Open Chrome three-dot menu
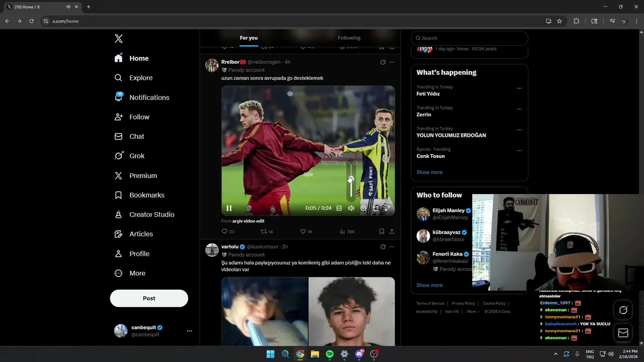Screen dimensions: 644x362 pyautogui.click(x=637, y=21)
